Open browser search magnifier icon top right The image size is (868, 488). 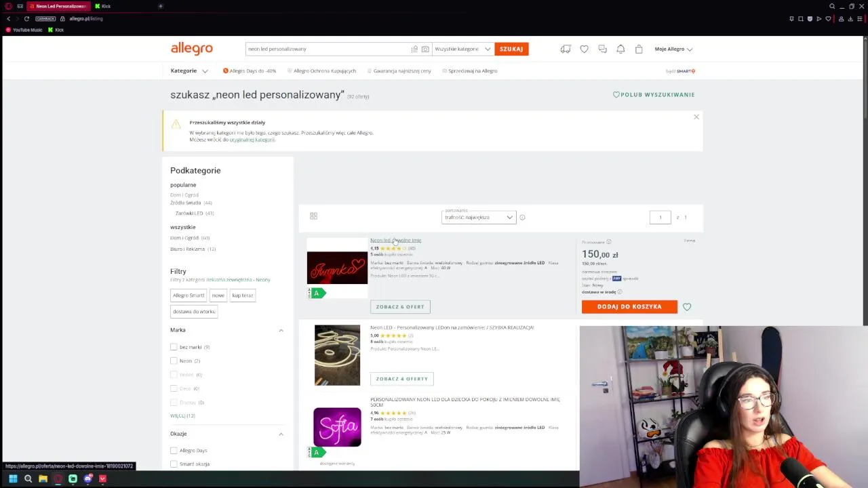pyautogui.click(x=832, y=6)
